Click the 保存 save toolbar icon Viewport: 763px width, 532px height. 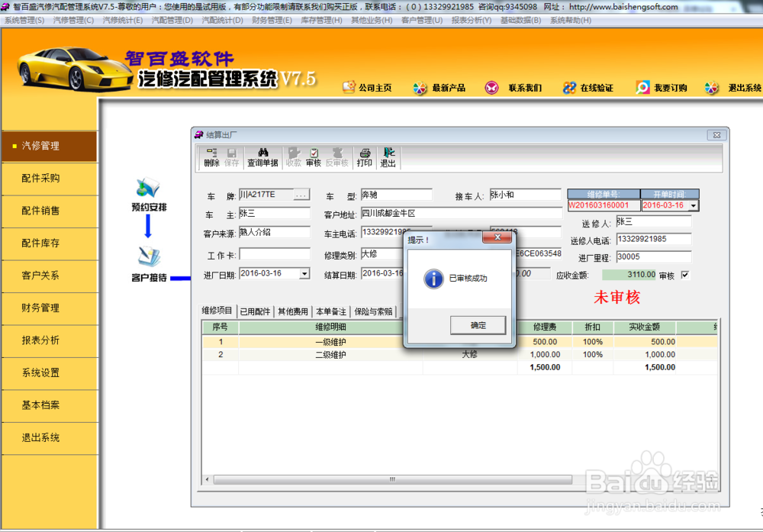tap(232, 158)
